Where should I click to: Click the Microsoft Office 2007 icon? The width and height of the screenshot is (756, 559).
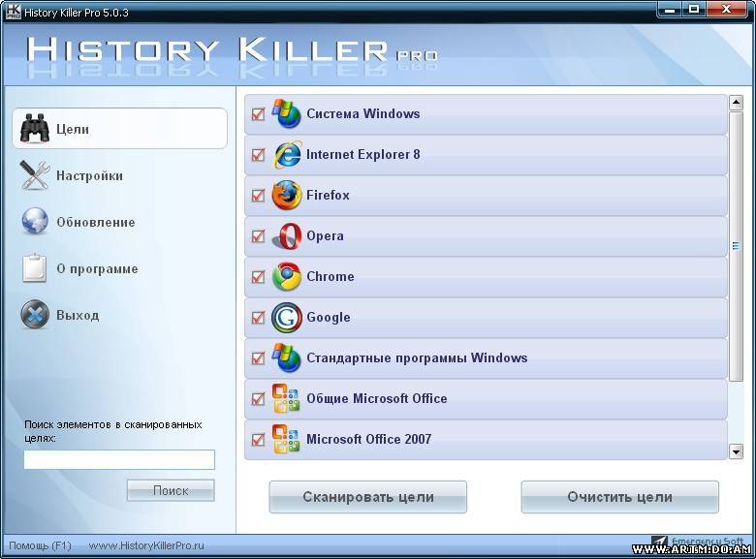coord(286,439)
